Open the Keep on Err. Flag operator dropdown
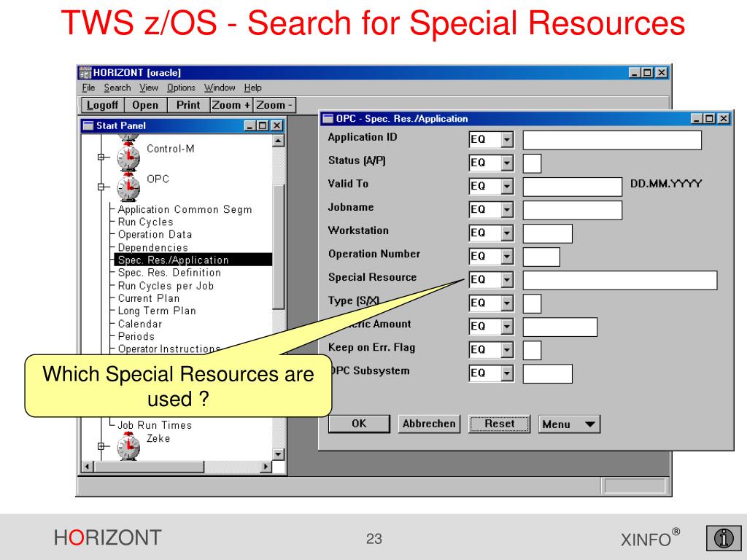Viewport: 747px width, 560px height. click(507, 349)
